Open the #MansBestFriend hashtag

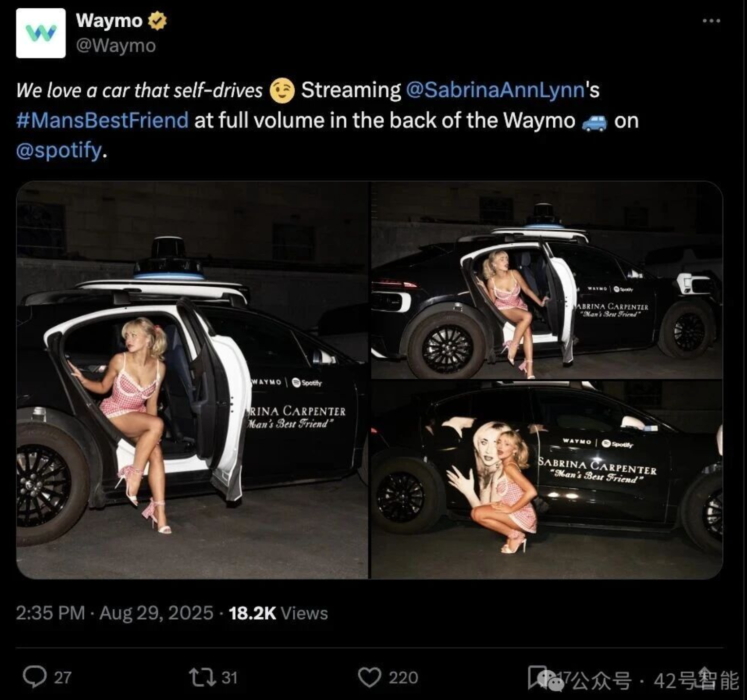[102, 120]
